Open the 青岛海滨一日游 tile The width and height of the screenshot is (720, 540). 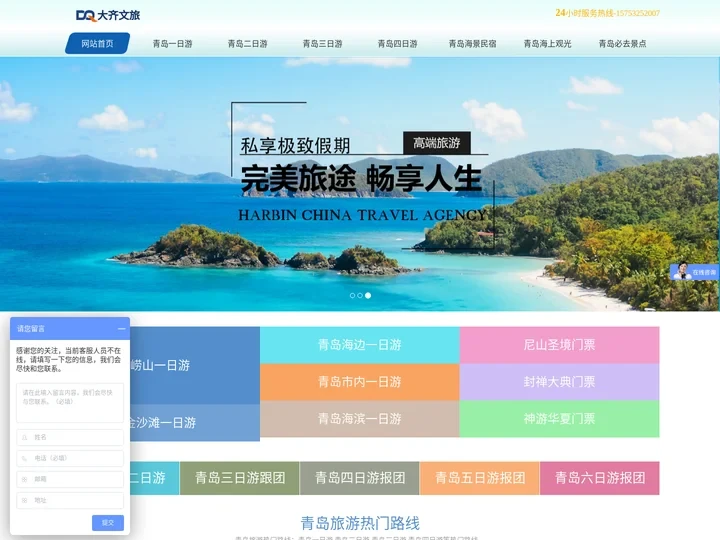point(360,418)
